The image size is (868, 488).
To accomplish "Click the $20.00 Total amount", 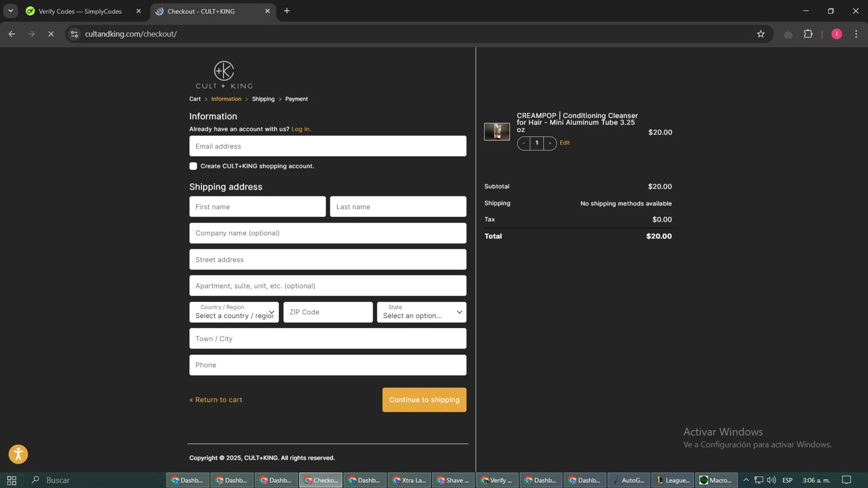I will [659, 236].
